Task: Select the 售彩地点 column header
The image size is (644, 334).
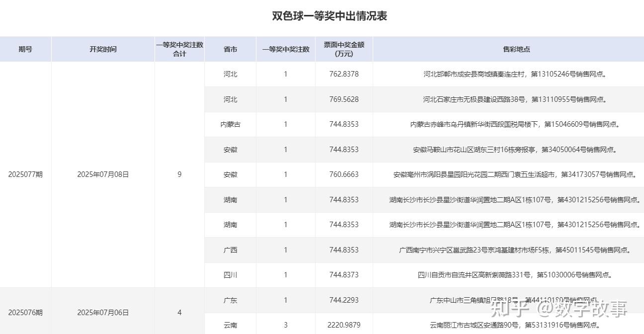Action: click(x=516, y=49)
